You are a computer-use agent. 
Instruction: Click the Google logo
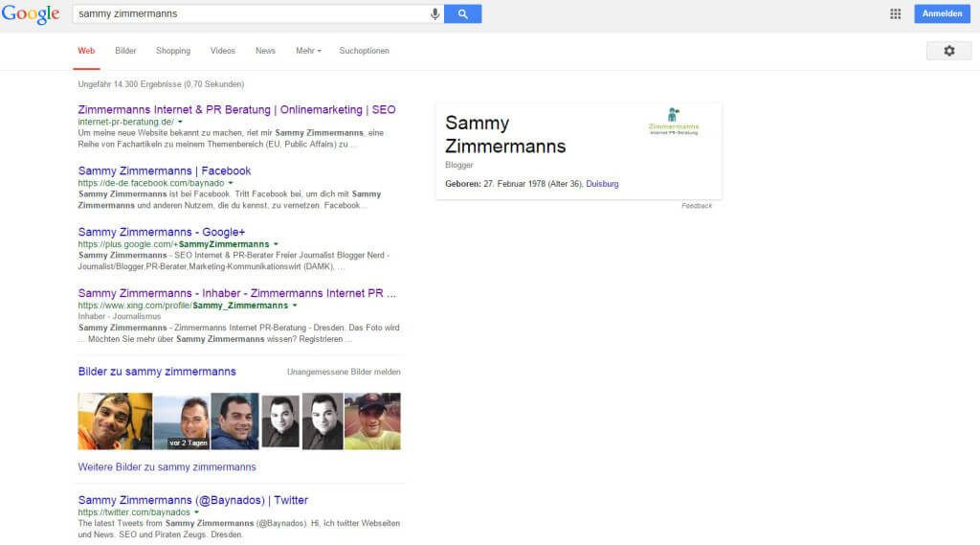point(30,13)
